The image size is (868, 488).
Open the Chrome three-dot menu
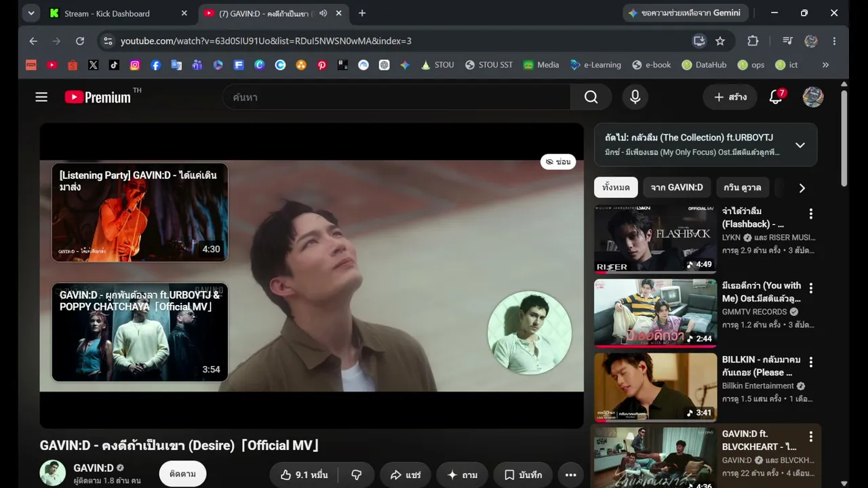834,41
